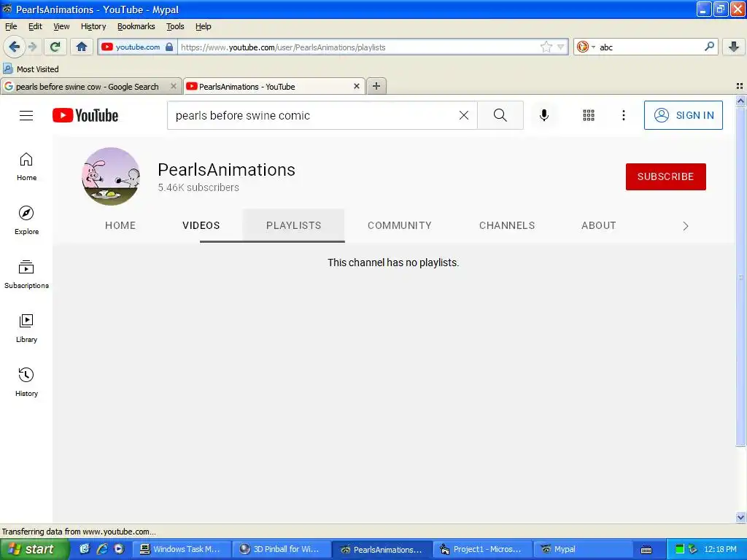Open the browser downloads arrow
The image size is (747, 560).
point(734,47)
